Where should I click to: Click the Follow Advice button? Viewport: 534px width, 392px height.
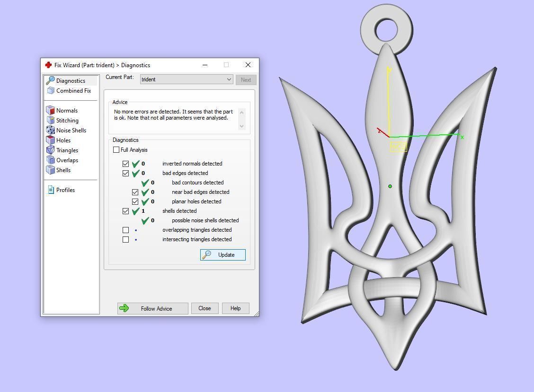pyautogui.click(x=152, y=308)
